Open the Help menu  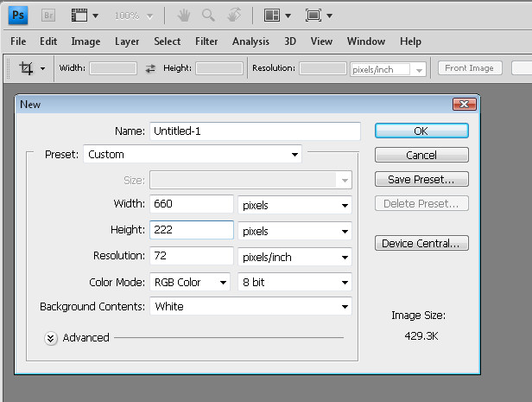[x=410, y=41]
